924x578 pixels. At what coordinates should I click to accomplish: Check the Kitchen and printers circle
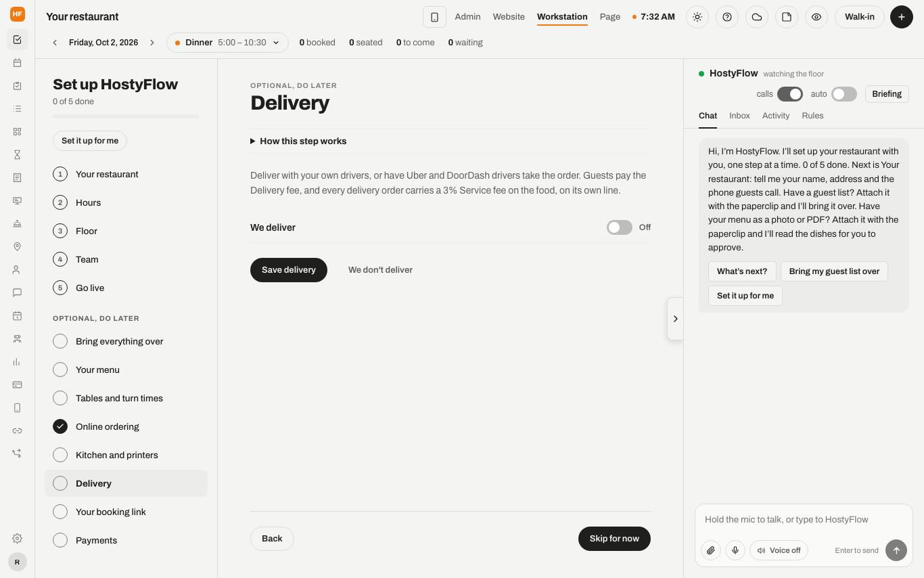60,455
